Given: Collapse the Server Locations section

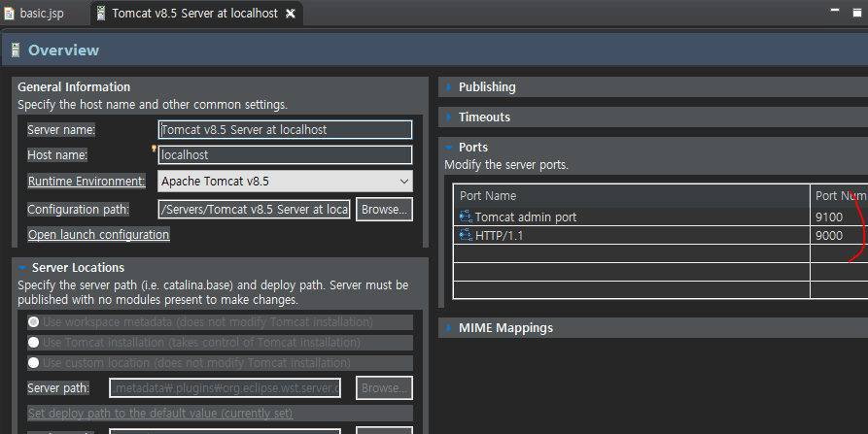Looking at the screenshot, I should pyautogui.click(x=22, y=268).
